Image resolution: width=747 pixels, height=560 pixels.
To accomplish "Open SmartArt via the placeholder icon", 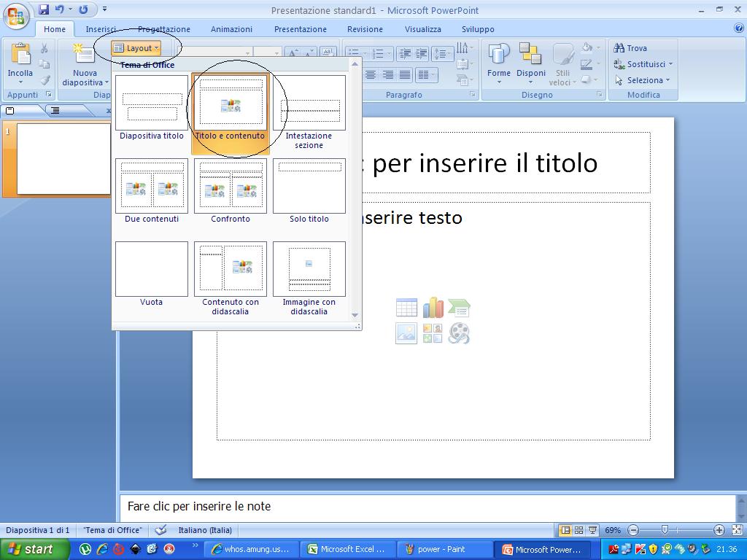I will [460, 307].
